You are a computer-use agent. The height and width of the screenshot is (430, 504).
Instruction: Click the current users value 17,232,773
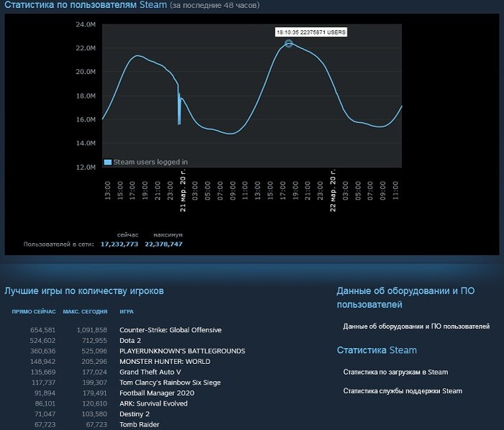(119, 244)
